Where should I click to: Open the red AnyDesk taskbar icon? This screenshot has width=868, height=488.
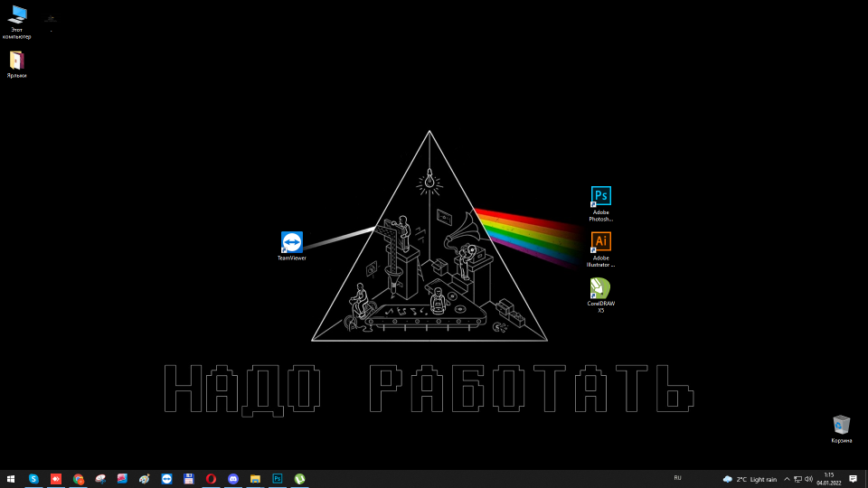pos(56,479)
